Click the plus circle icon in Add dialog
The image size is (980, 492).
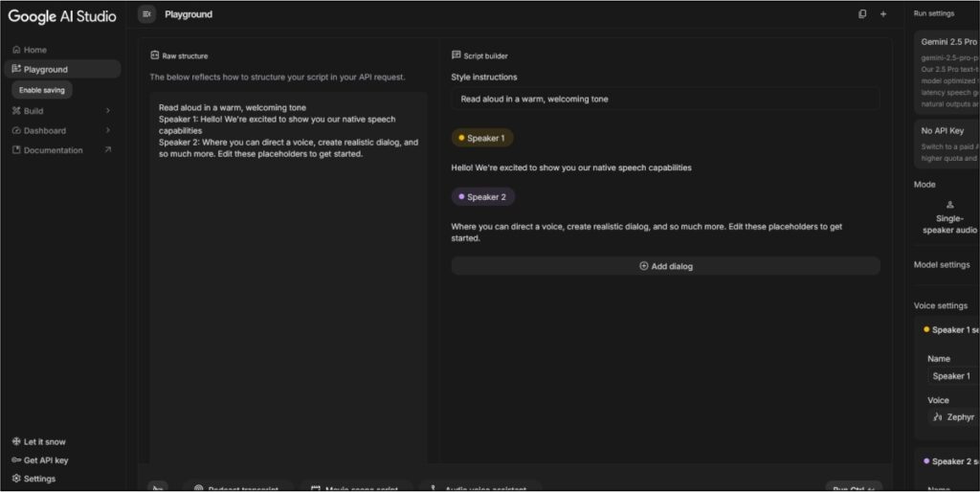point(644,266)
